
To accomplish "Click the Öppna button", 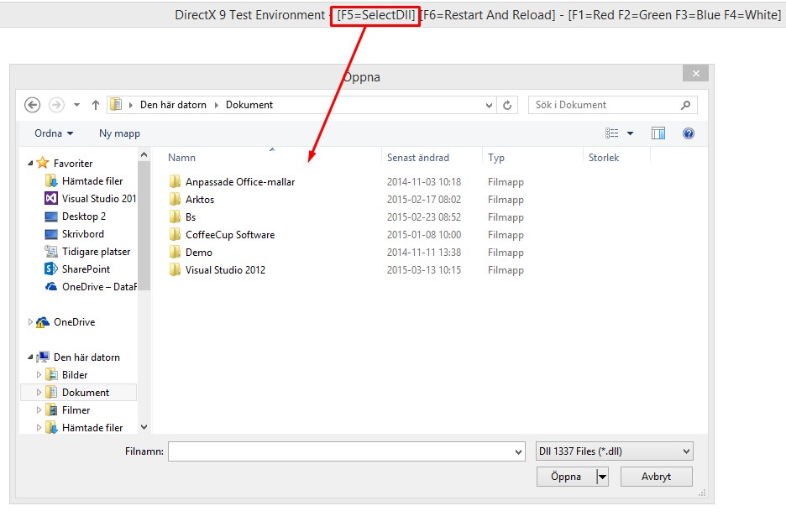I will 566,477.
